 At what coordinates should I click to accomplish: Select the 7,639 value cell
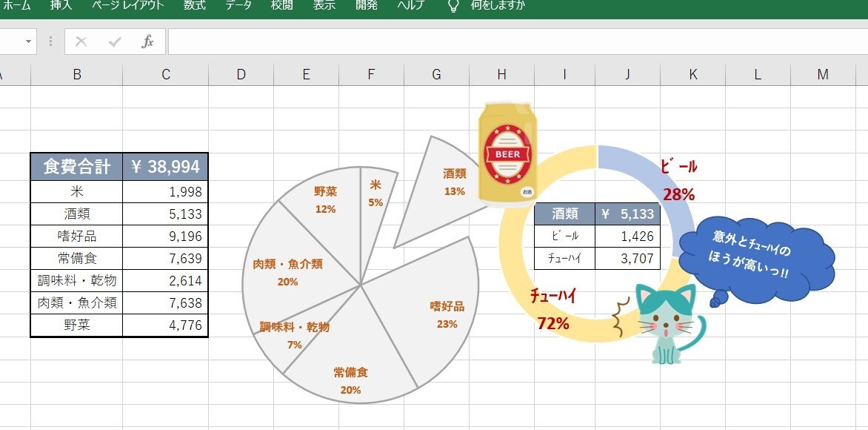165,258
